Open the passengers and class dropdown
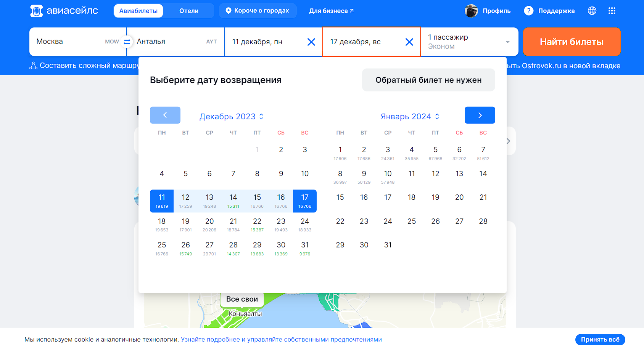The image size is (644, 345). pyautogui.click(x=470, y=42)
